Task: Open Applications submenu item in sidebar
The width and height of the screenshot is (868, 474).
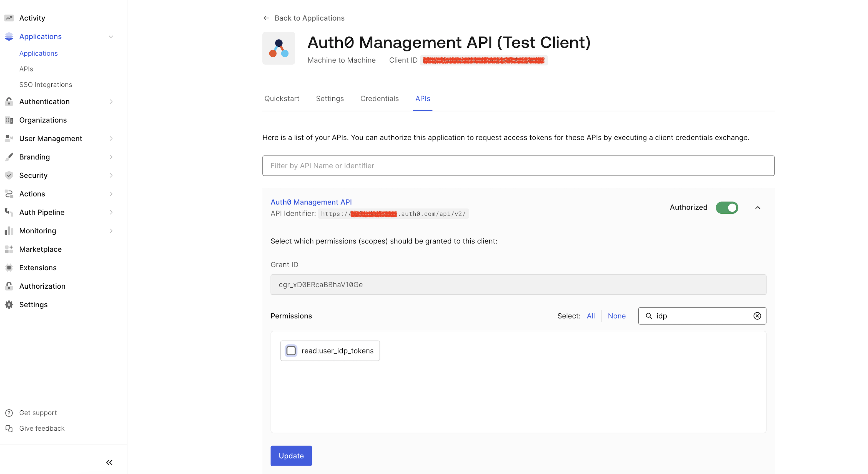Action: 38,53
